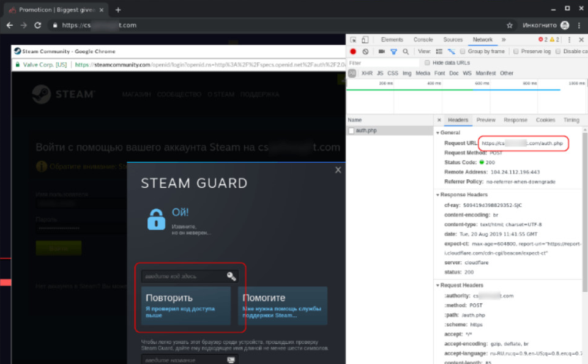Open network search with the magnifier icon
This screenshot has height=364, width=588.
(x=406, y=51)
